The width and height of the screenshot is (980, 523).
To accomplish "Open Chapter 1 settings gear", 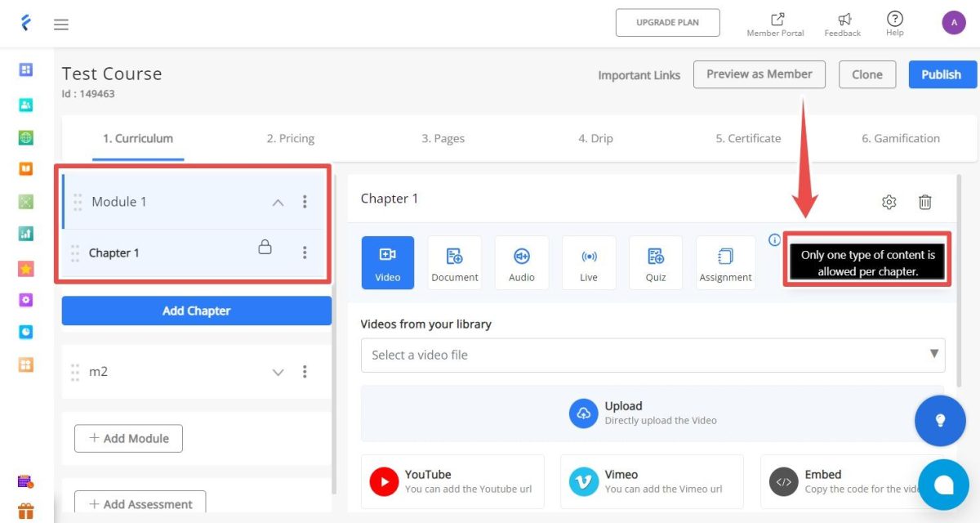I will (889, 202).
